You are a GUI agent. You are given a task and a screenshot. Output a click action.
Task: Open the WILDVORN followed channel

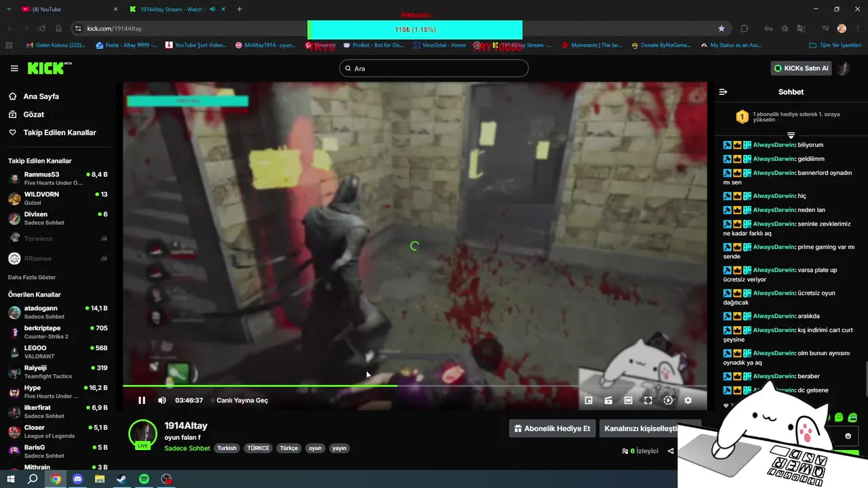click(58, 199)
